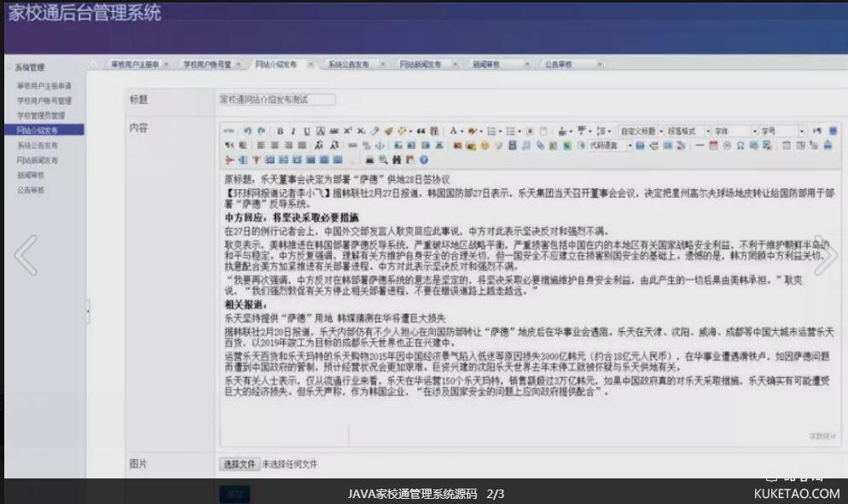The width and height of the screenshot is (848, 504).
Task: Switch to the 新闻审核 tab
Action: point(486,64)
